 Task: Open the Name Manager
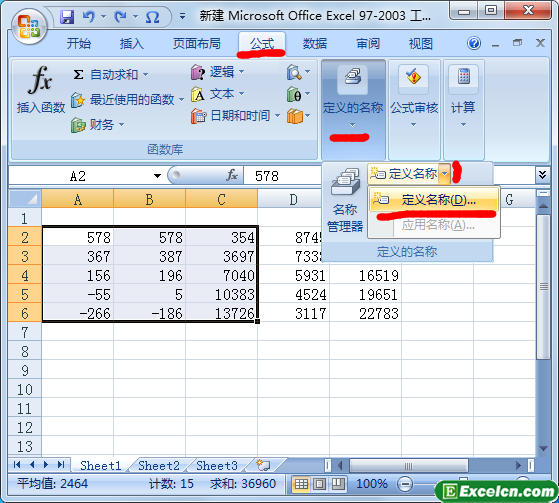click(345, 200)
